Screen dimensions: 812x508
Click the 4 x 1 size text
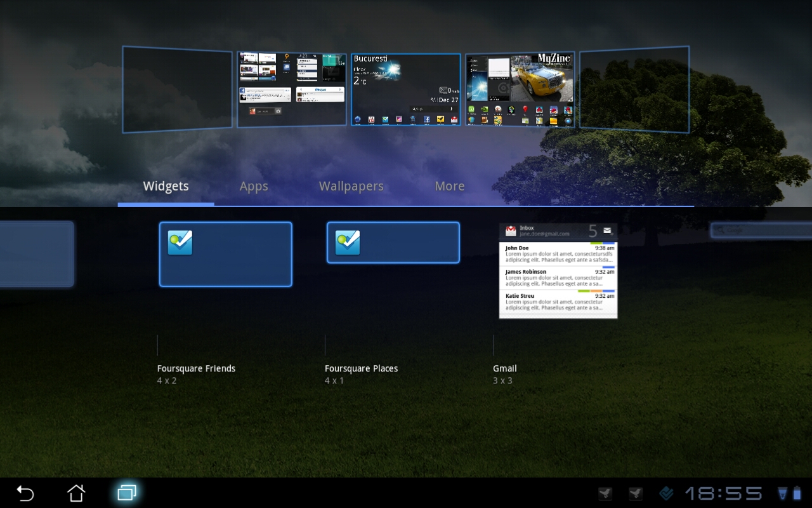[x=334, y=381]
